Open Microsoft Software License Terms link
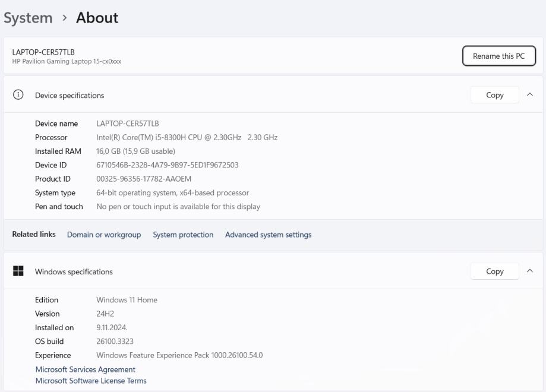This screenshot has height=392, width=546. point(91,381)
